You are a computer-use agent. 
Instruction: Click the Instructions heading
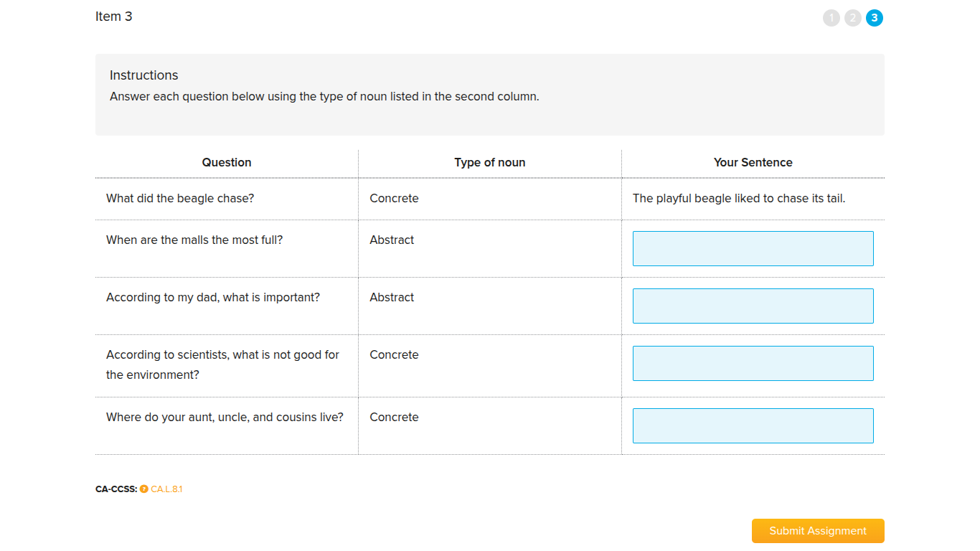(143, 75)
